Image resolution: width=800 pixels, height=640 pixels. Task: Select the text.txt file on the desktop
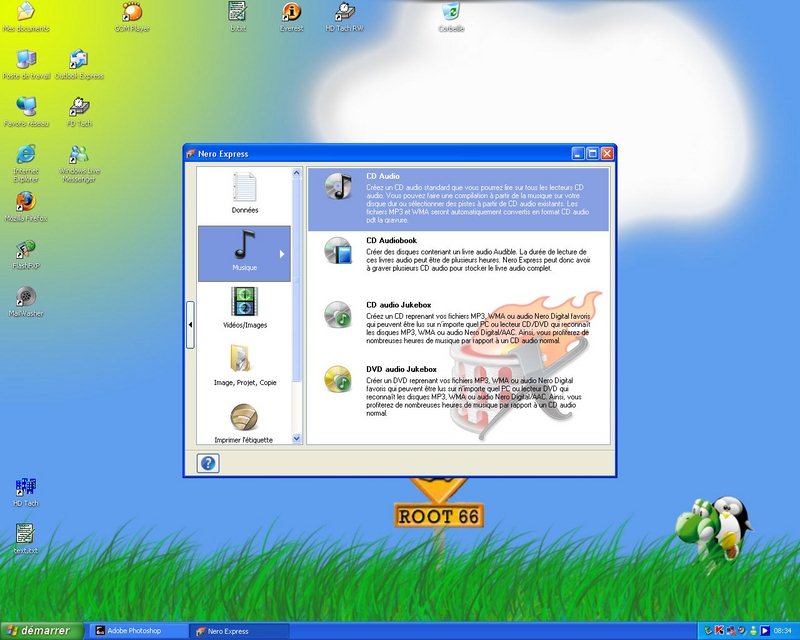[26, 539]
